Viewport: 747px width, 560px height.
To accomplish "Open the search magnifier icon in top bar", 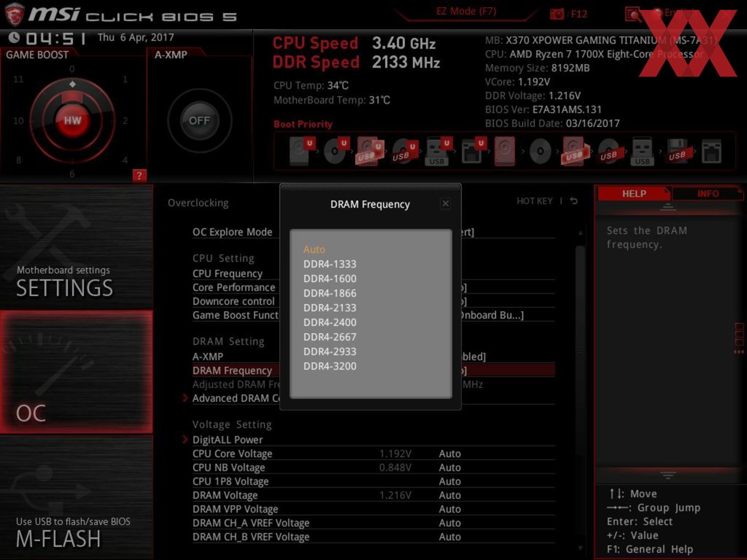I will [633, 14].
